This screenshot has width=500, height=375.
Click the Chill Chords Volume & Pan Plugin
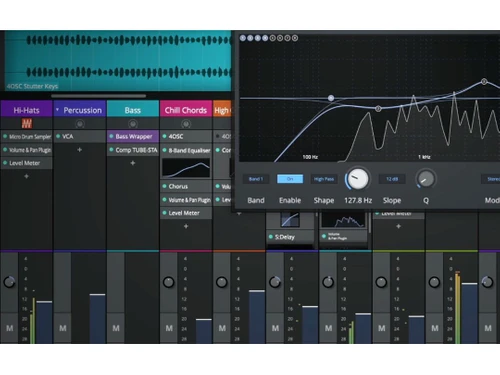tap(186, 200)
